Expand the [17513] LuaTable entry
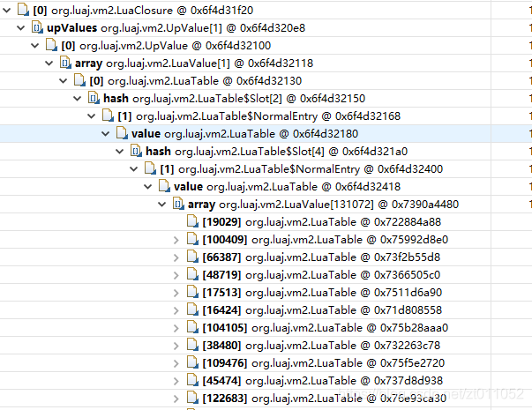The height and width of the screenshot is (410, 532). [176, 293]
